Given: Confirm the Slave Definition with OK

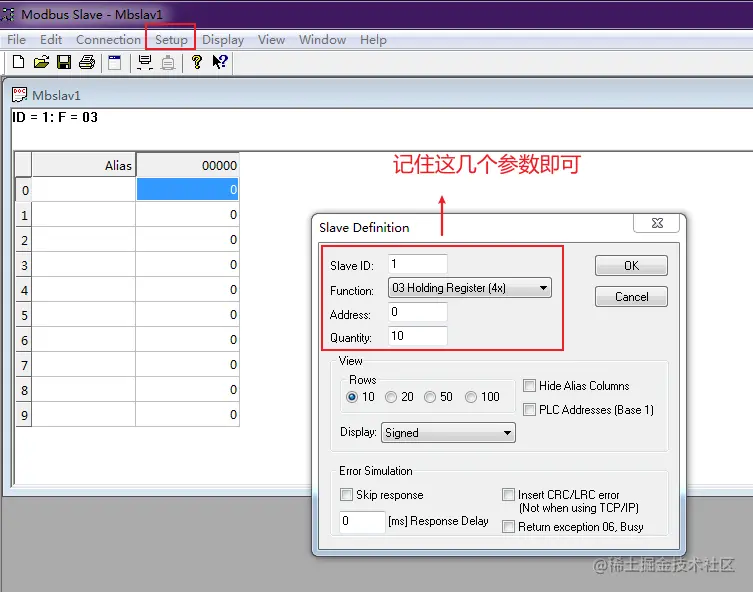Looking at the screenshot, I should tap(631, 266).
